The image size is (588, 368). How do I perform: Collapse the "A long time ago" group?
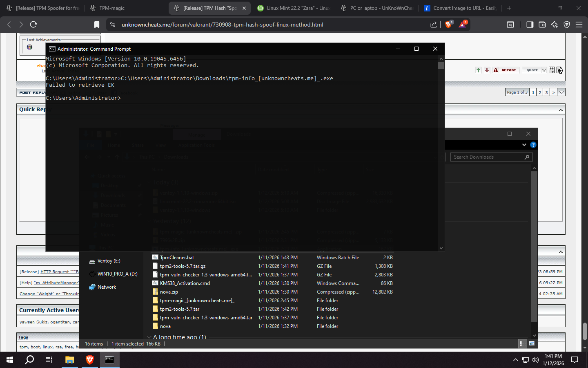[149, 337]
